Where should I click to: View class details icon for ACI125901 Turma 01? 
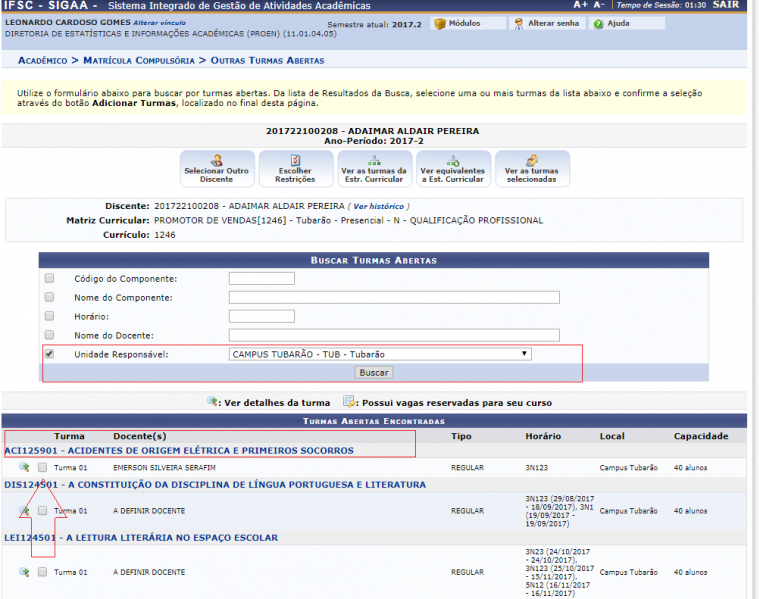coord(23,467)
